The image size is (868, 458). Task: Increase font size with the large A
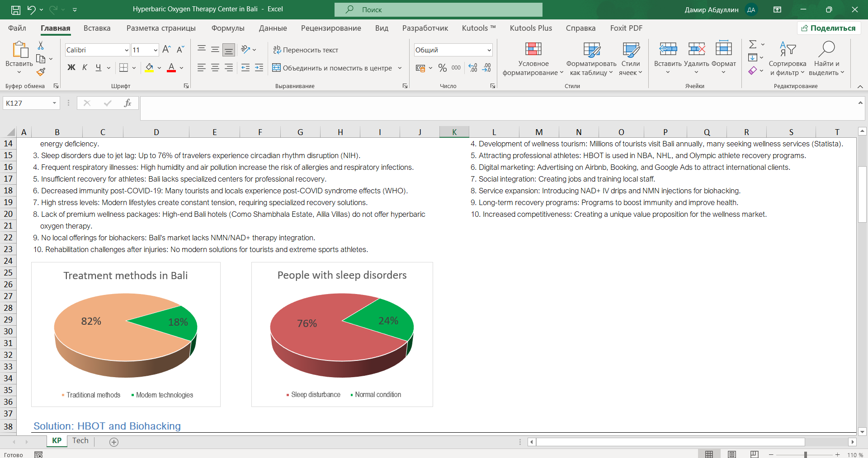tap(166, 50)
